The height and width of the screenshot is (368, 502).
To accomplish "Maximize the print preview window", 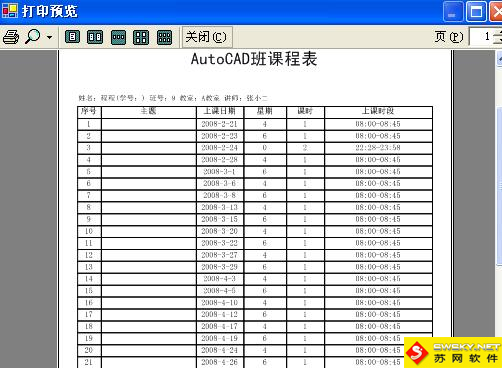I will tap(476, 12).
